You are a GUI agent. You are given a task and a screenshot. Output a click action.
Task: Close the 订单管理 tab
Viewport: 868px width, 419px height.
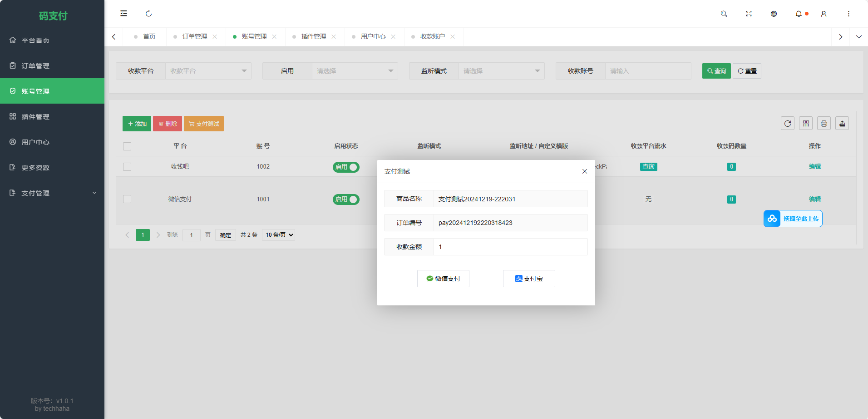point(215,37)
